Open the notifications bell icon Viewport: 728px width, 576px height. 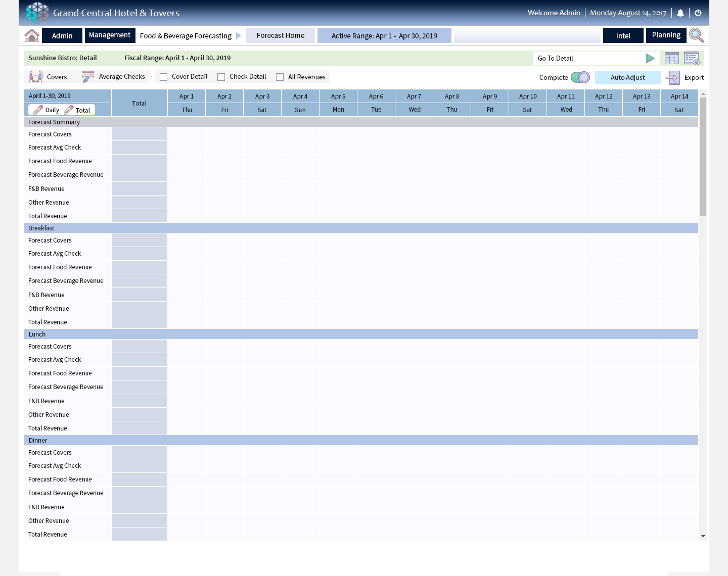[x=680, y=13]
